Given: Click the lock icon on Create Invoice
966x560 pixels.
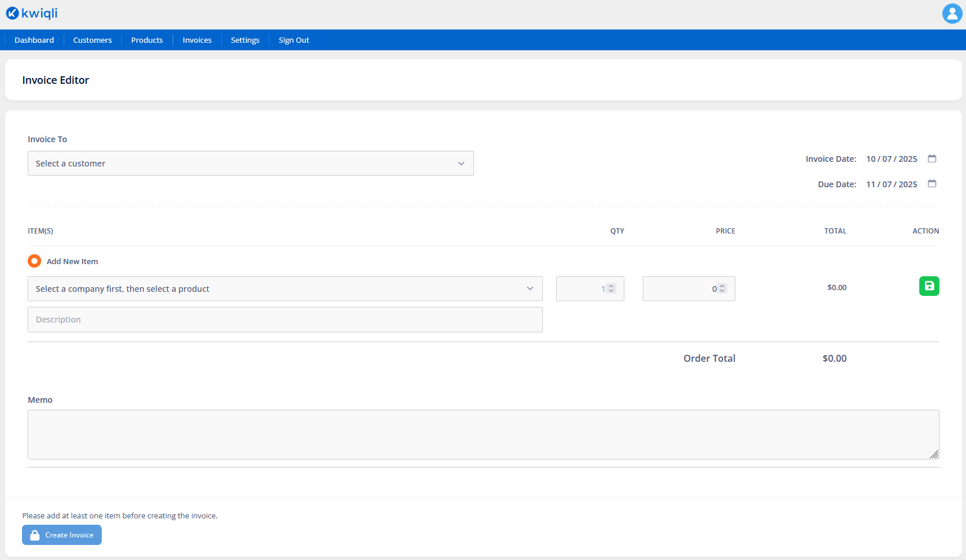Looking at the screenshot, I should click(35, 535).
